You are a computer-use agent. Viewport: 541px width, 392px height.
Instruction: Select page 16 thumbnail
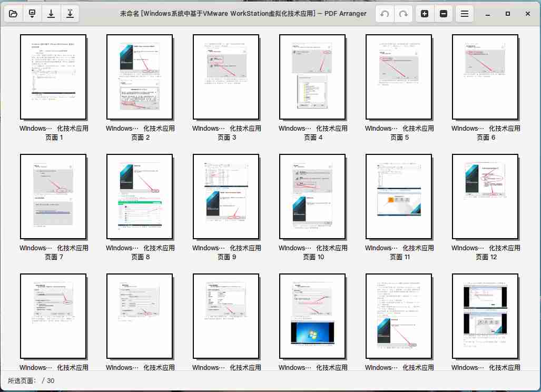tap(312, 315)
